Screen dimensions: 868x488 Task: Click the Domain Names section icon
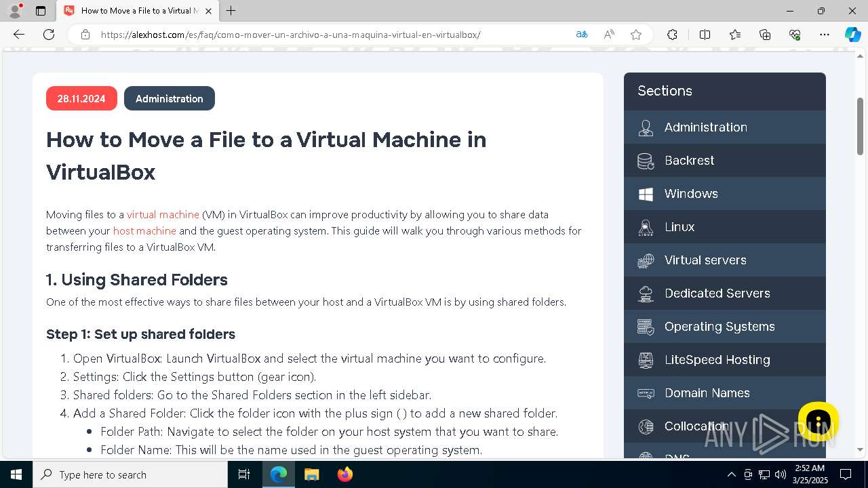(x=646, y=393)
